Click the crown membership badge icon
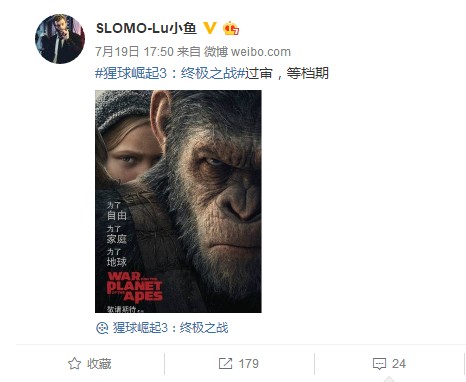The height and width of the screenshot is (382, 466). tap(231, 28)
